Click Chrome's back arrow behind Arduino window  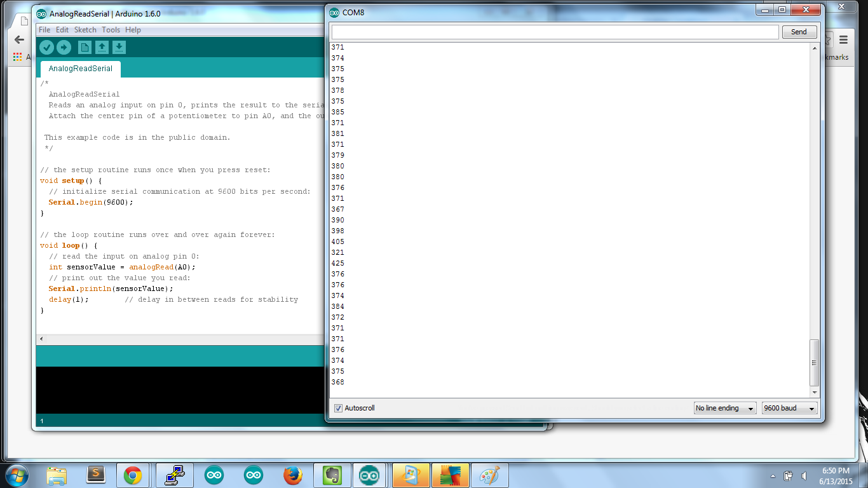19,39
